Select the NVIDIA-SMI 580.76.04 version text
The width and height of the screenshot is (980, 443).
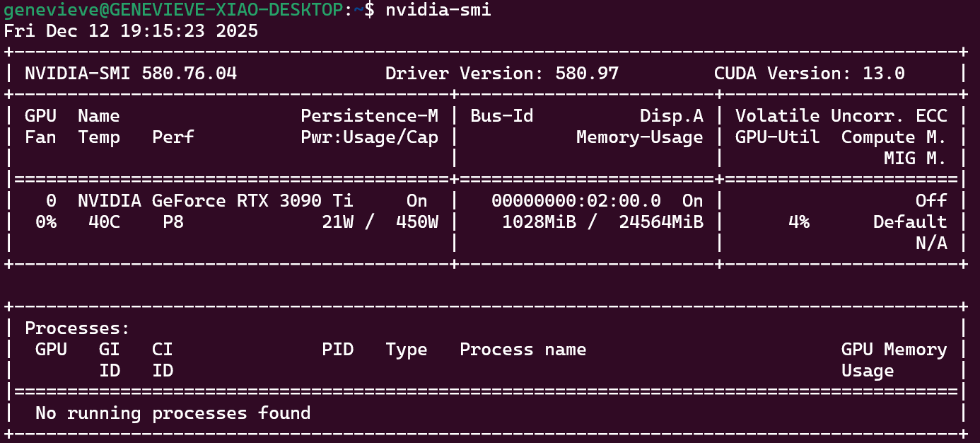coord(131,74)
